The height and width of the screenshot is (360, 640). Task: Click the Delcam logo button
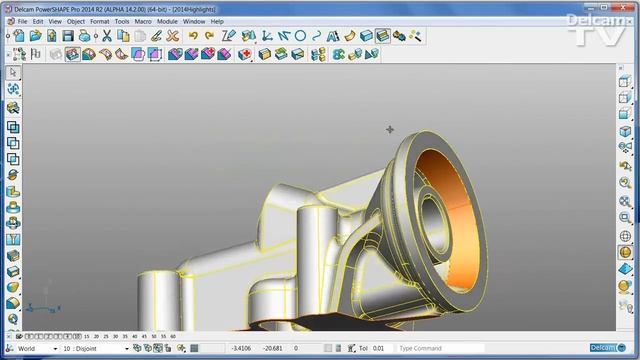point(608,348)
